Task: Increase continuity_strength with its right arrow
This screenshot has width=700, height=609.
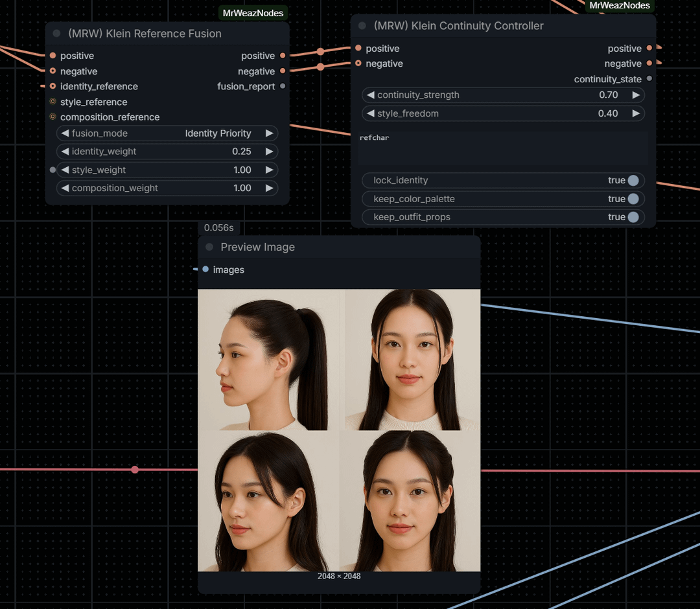Action: [636, 95]
